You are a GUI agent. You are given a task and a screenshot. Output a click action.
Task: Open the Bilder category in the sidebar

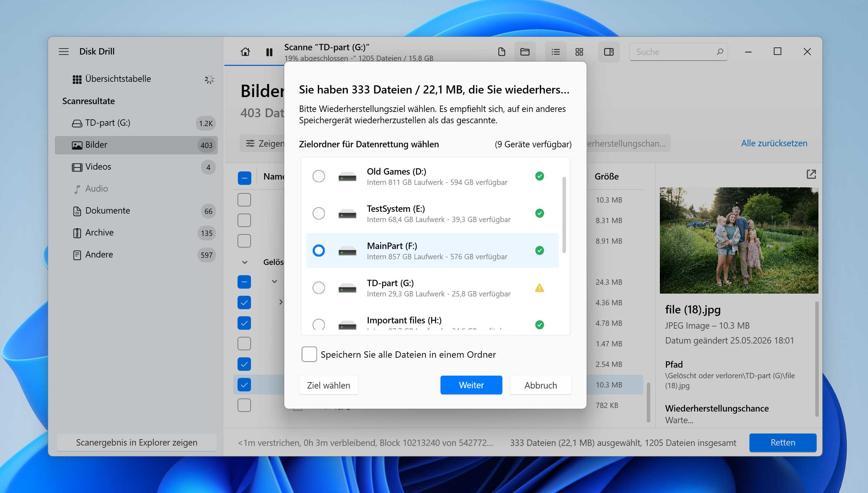(x=136, y=145)
